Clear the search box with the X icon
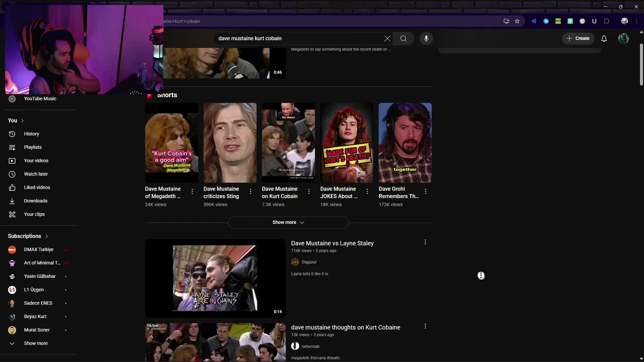Viewport: 644px width, 362px height. coord(387,38)
